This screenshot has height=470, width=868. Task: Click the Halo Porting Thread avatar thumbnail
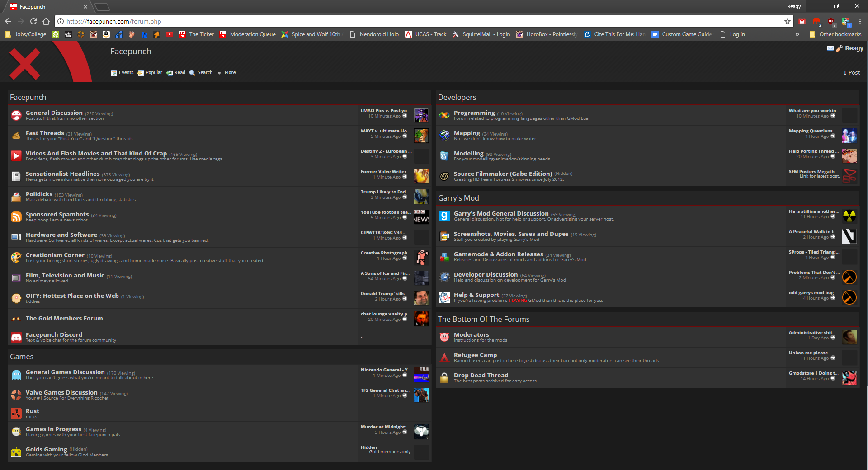coord(849,156)
